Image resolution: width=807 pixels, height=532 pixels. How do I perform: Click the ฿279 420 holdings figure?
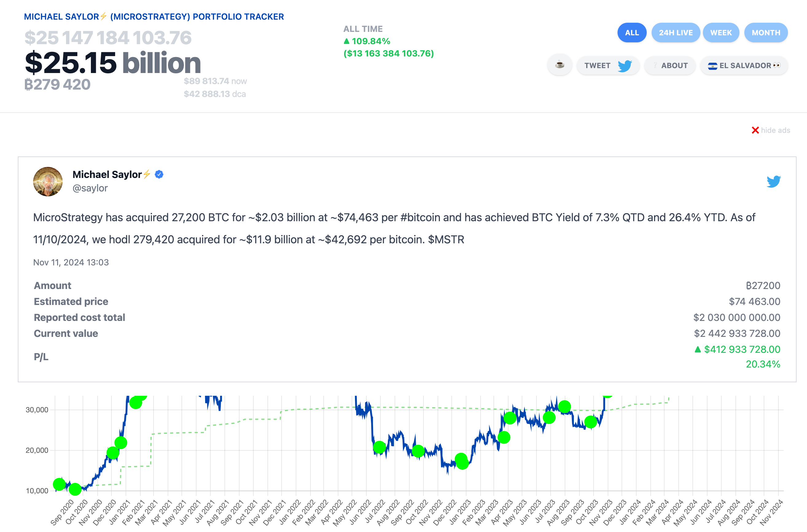[x=57, y=84]
